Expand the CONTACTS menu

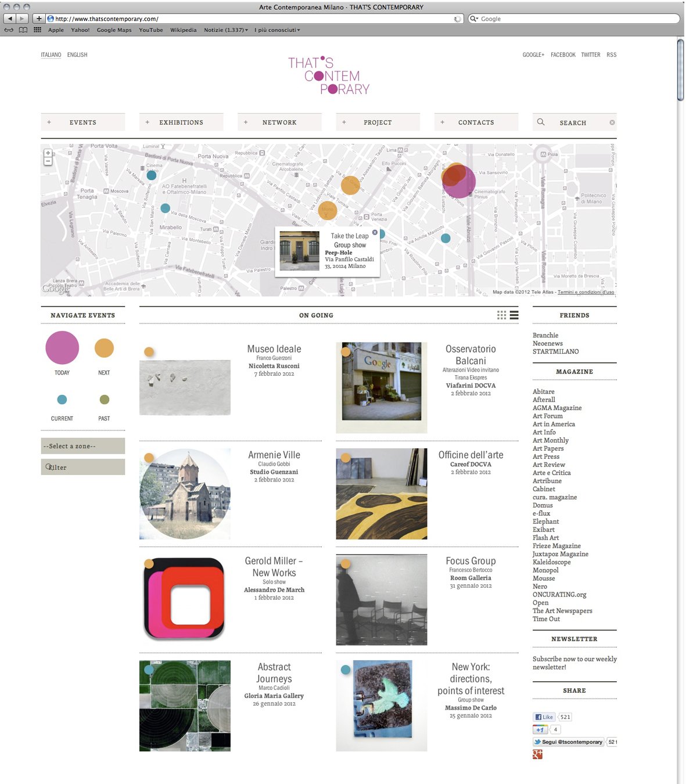pos(476,122)
